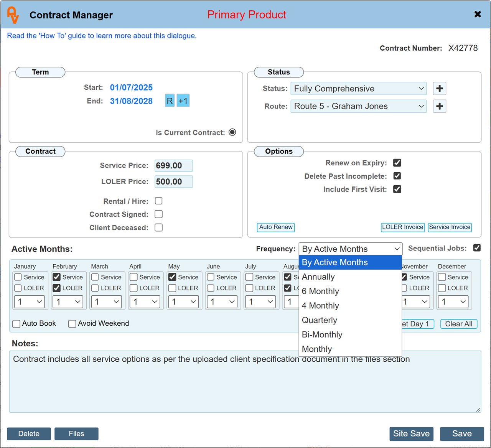Check June Service checkbox
The width and height of the screenshot is (491, 448).
pos(211,277)
